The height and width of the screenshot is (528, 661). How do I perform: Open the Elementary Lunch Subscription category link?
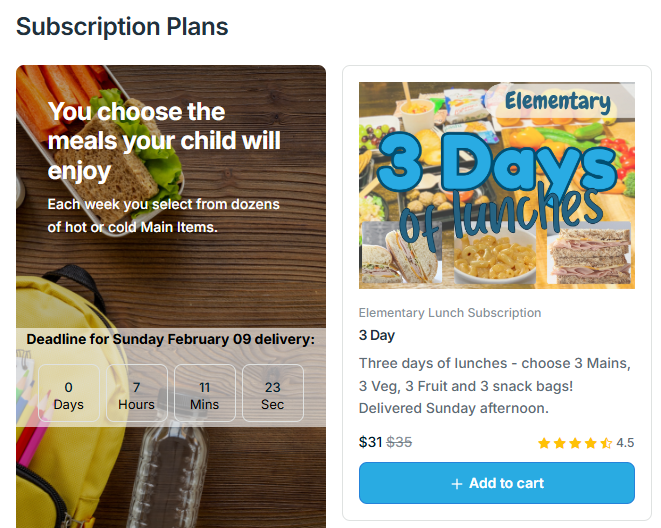pyautogui.click(x=450, y=313)
